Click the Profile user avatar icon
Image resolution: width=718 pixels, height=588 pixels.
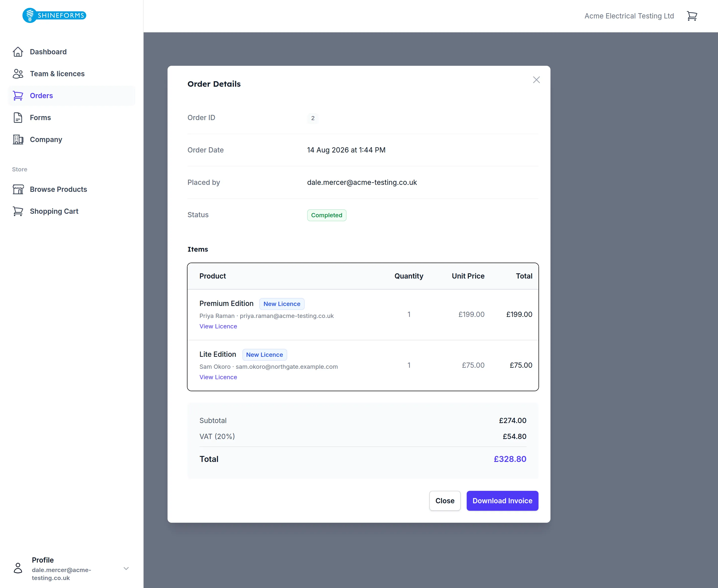pyautogui.click(x=18, y=568)
